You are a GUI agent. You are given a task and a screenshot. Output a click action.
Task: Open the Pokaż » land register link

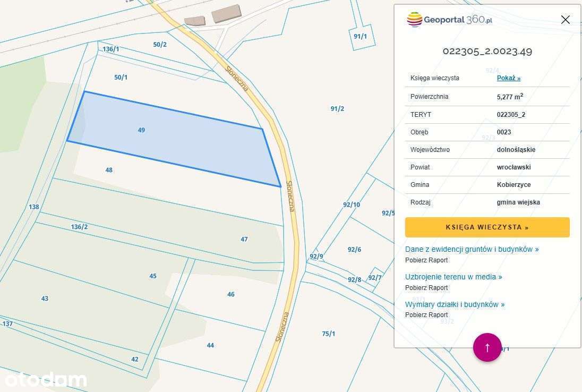pyautogui.click(x=508, y=78)
